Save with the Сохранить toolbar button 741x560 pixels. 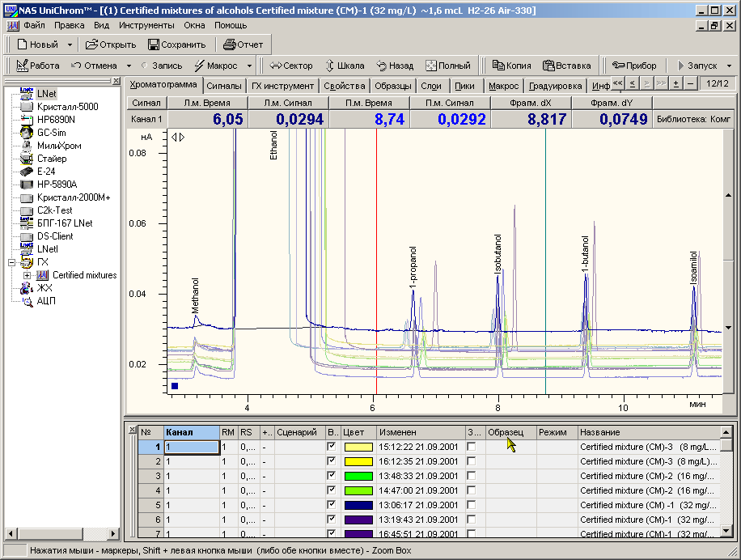[176, 45]
